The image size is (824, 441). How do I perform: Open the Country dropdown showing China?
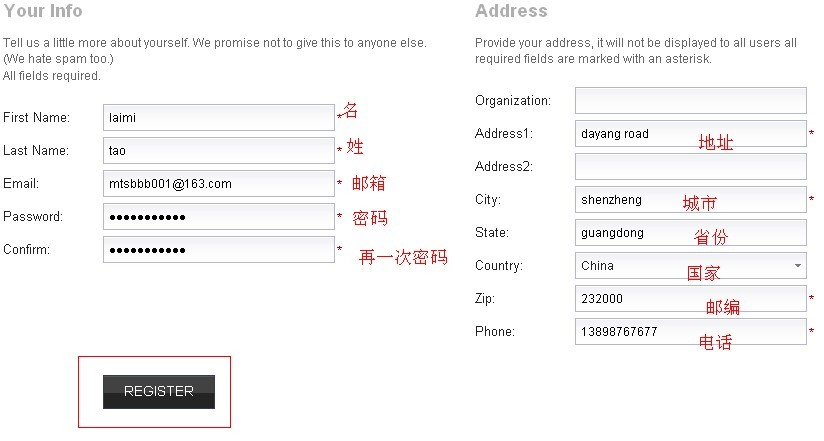(x=691, y=265)
